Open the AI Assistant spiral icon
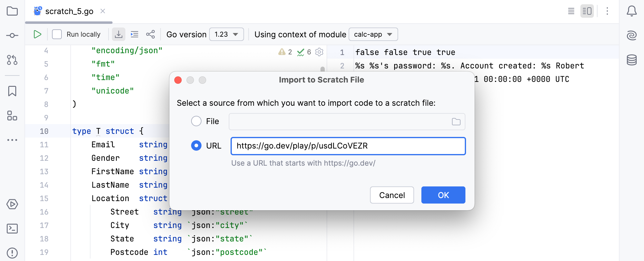 click(632, 35)
